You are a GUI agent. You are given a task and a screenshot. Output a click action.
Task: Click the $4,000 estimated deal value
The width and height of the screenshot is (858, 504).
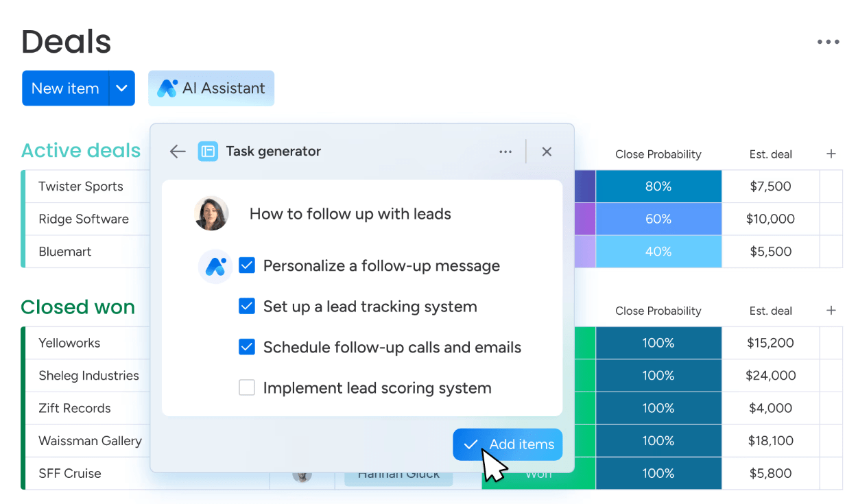(x=771, y=408)
